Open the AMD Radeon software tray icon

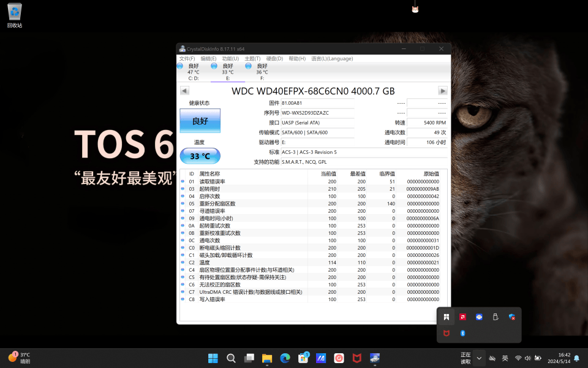coord(463,317)
